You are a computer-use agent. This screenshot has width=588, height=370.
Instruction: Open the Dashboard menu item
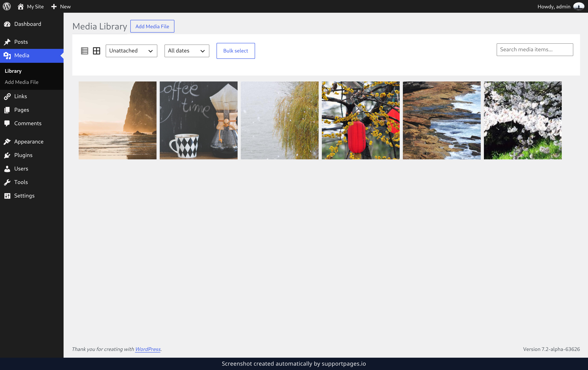tap(32, 24)
